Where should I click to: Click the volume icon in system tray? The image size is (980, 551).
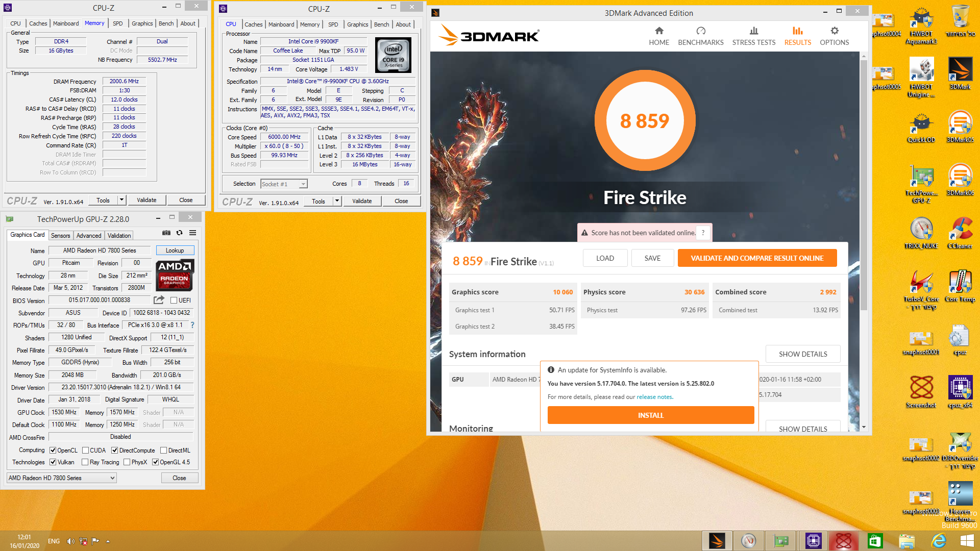70,541
